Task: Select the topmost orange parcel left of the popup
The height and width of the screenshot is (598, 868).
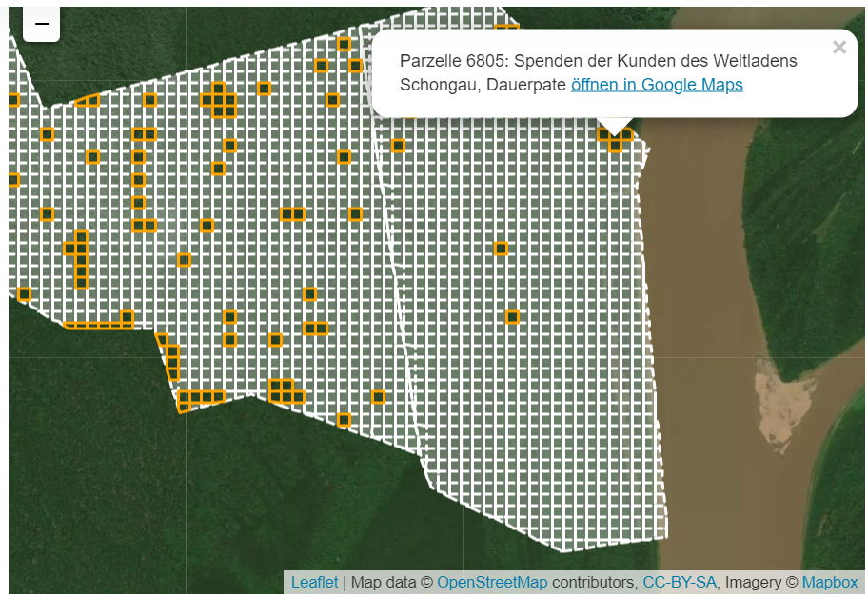Action: (x=344, y=44)
